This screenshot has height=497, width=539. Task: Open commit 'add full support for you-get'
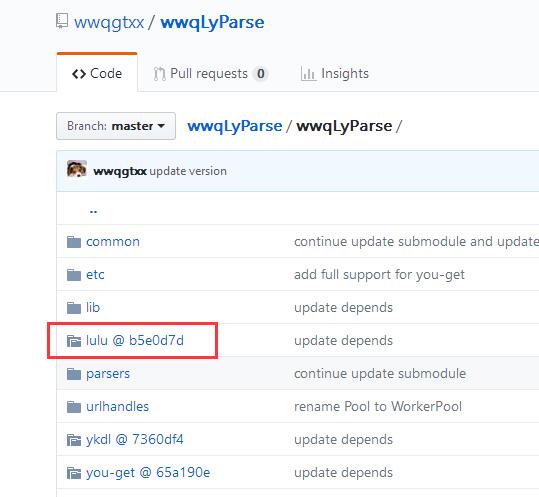(380, 275)
